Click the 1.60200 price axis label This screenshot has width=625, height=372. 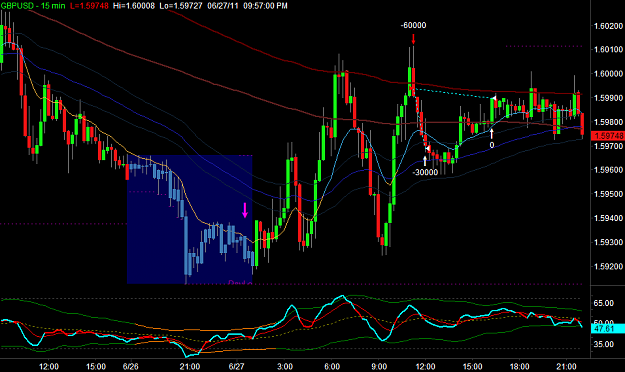coord(608,26)
